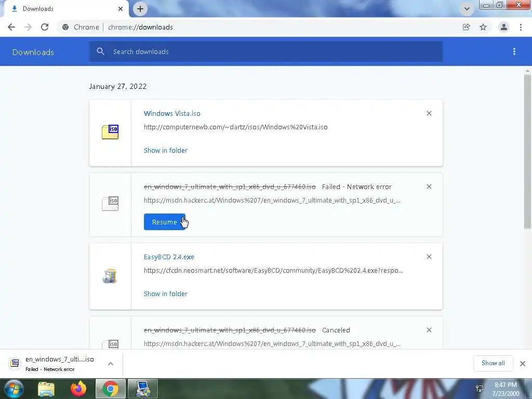Bookmark this page with the star icon

click(483, 27)
